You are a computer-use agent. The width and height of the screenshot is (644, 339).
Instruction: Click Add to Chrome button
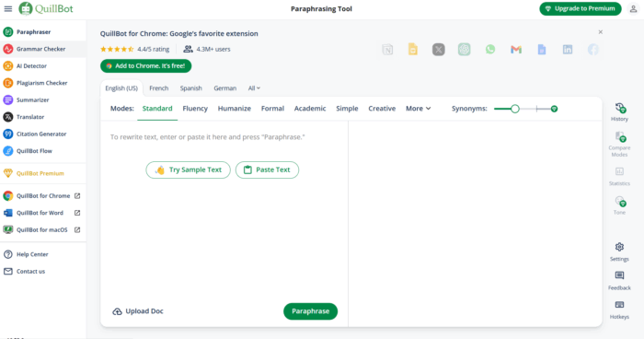click(145, 65)
